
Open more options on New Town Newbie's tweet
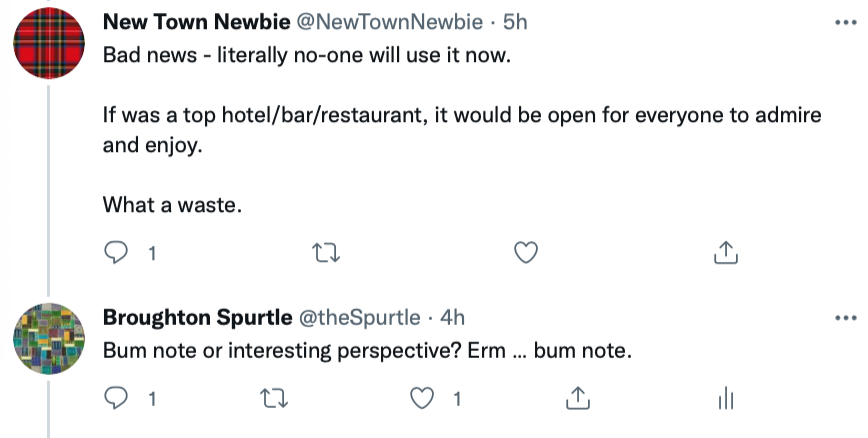coord(846,23)
